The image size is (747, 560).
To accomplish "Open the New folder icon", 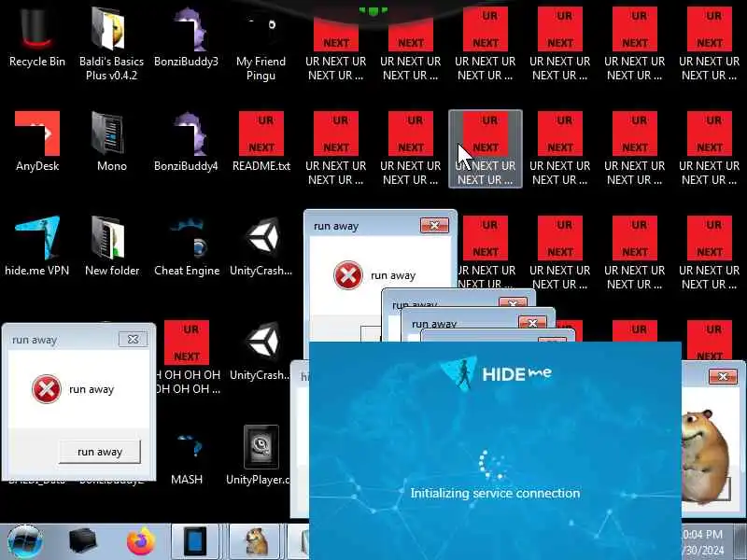I will pyautogui.click(x=111, y=246).
